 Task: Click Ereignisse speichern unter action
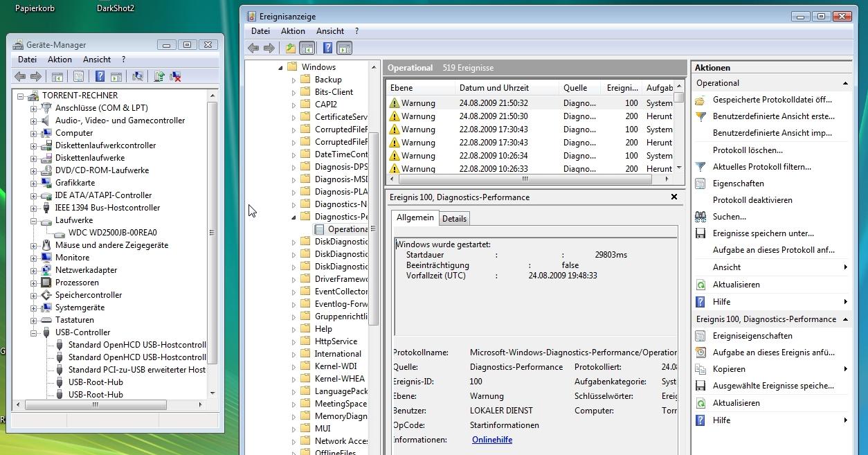pyautogui.click(x=763, y=233)
